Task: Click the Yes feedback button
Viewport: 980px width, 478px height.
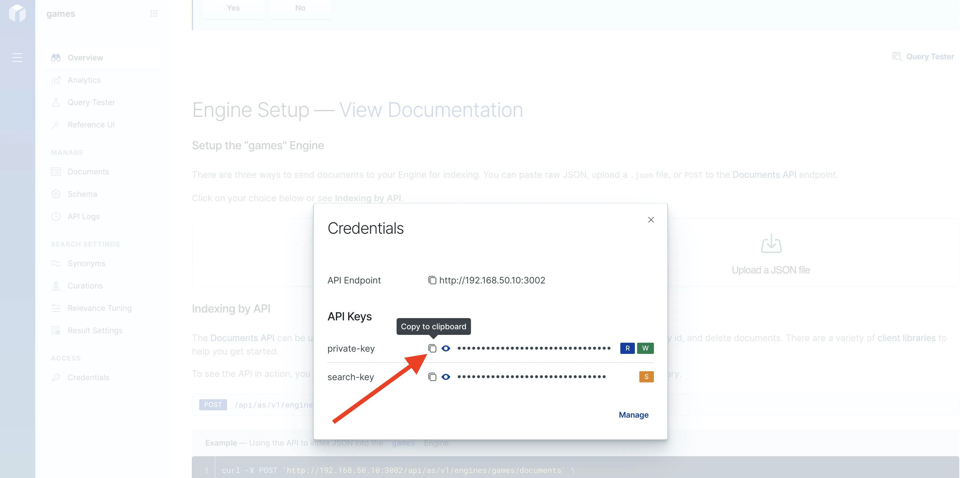Action: click(x=233, y=8)
